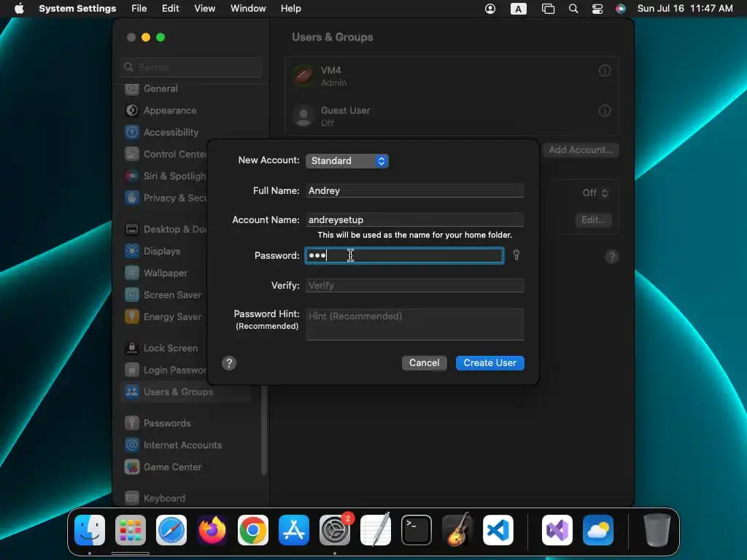Open the File menu

coord(139,9)
